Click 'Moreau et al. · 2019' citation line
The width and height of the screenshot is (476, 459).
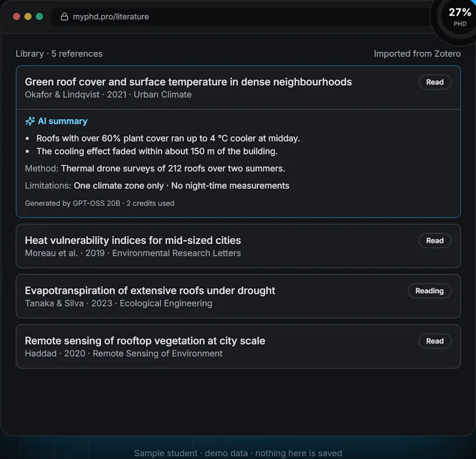[x=133, y=253]
